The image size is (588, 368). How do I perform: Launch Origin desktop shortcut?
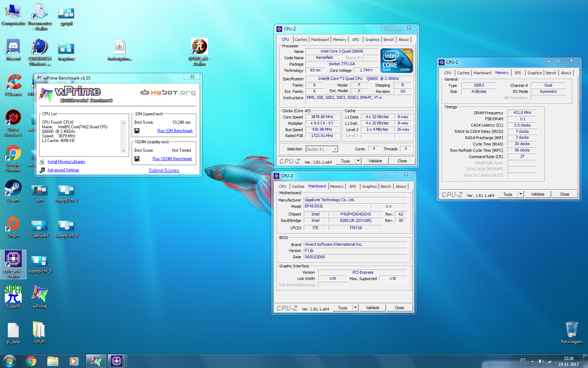pos(13,227)
